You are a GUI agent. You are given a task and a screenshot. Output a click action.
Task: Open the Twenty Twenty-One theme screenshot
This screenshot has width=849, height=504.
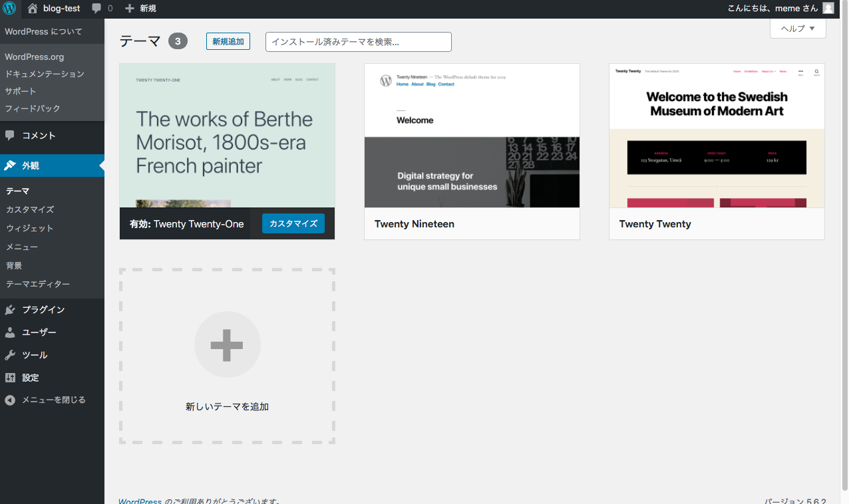pyautogui.click(x=227, y=136)
